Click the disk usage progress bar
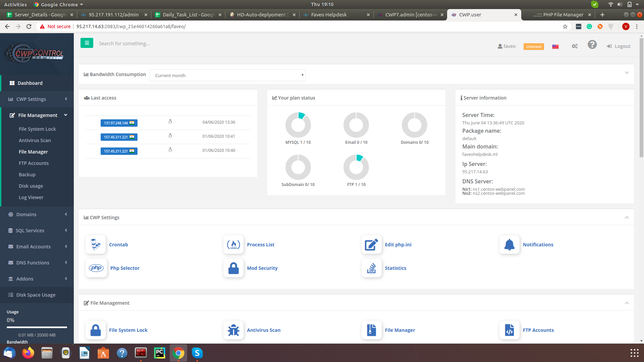The image size is (644, 362). [x=37, y=327]
